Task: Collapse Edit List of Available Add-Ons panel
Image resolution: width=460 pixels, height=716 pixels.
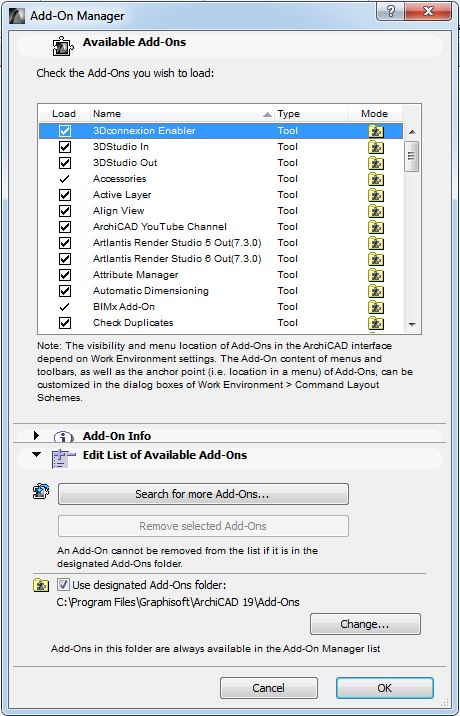Action: [37, 455]
